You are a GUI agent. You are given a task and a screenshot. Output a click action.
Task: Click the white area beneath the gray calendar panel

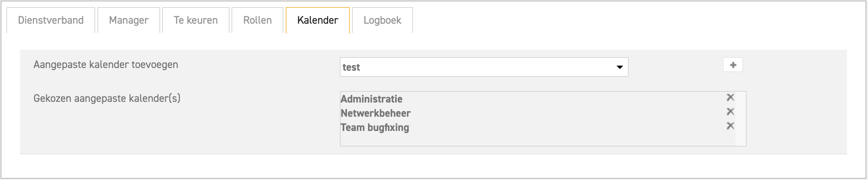coord(433,166)
